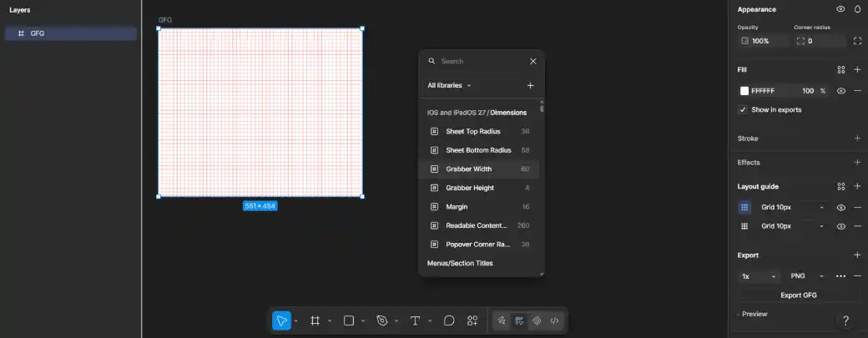868x338 pixels.
Task: Open shape tools dropdown arrow
Action: [x=363, y=320]
